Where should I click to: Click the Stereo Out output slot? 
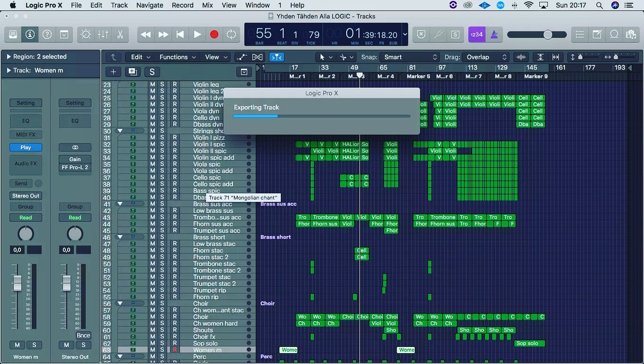click(x=25, y=196)
